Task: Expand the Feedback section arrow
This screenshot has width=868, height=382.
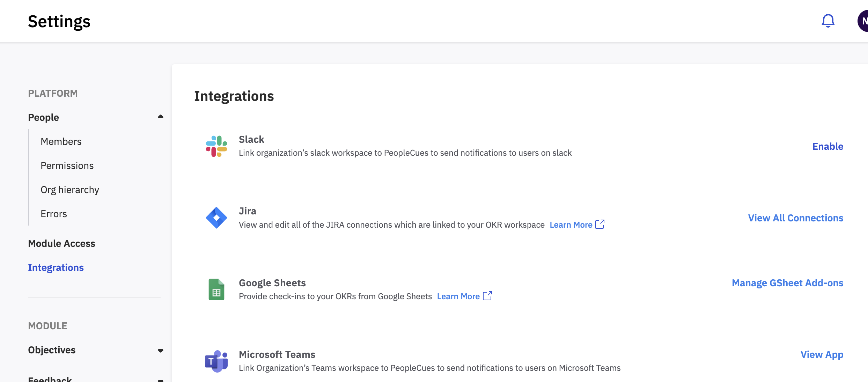Action: tap(161, 380)
